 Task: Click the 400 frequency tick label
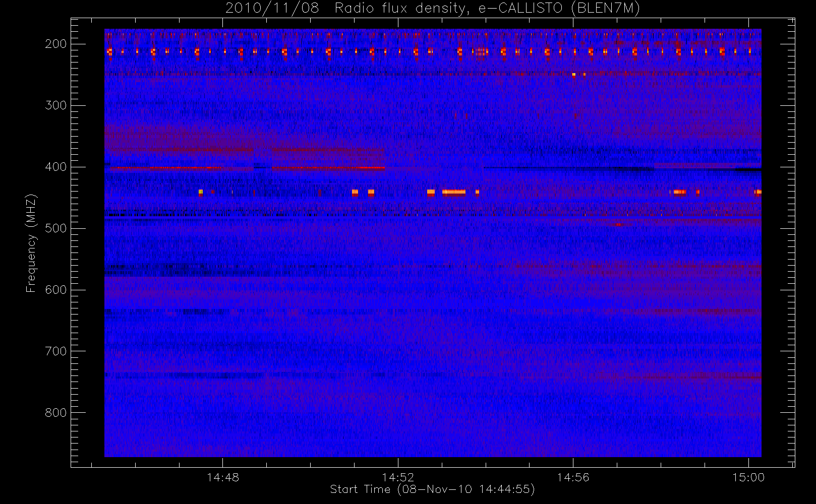pyautogui.click(x=55, y=167)
